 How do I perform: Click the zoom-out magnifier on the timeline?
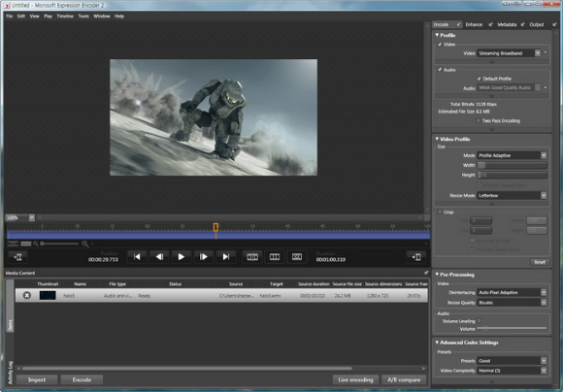pyautogui.click(x=36, y=244)
